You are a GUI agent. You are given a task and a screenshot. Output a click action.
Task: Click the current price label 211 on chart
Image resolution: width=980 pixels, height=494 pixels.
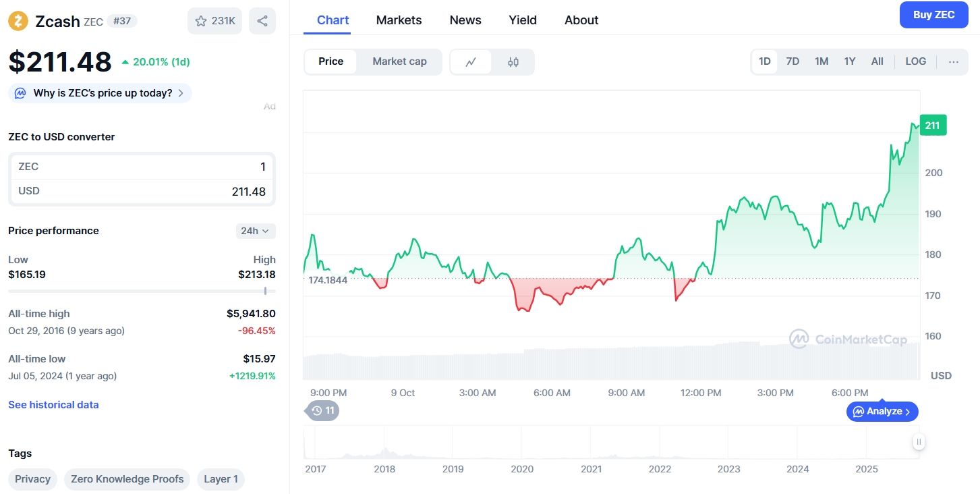[933, 126]
